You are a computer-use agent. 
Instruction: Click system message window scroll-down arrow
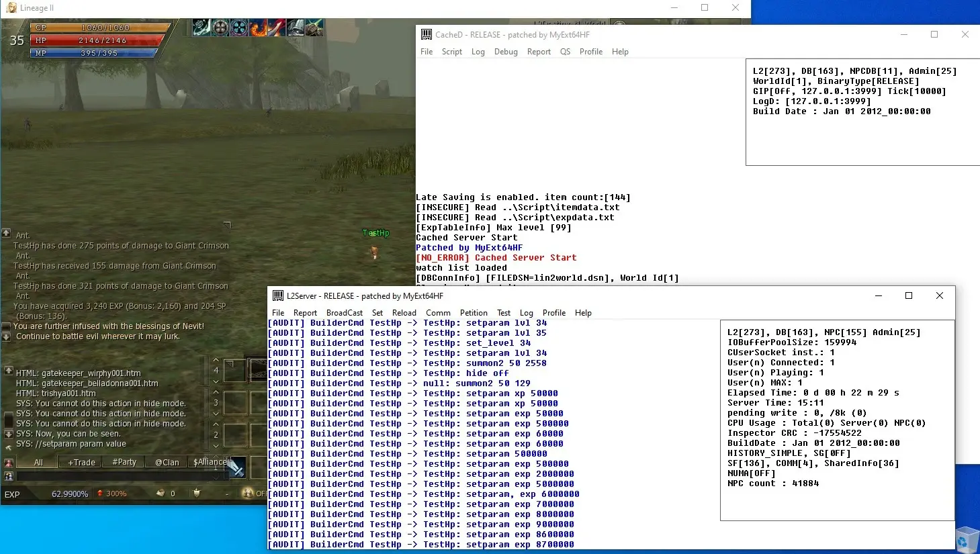[6, 336]
